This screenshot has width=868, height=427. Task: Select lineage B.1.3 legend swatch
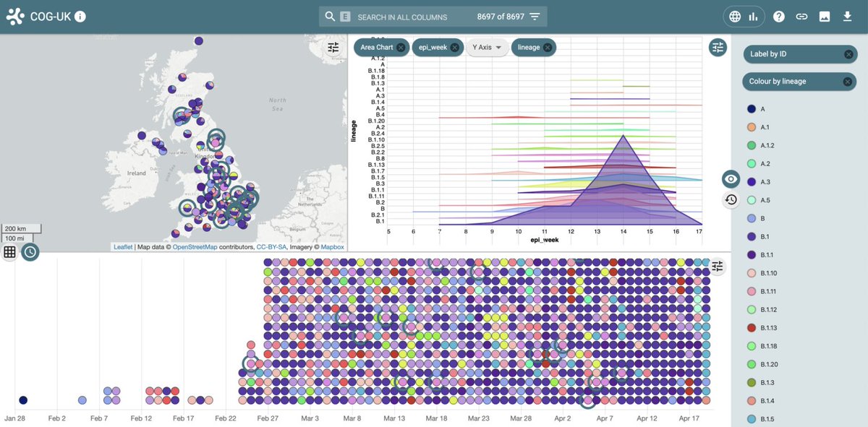click(750, 382)
